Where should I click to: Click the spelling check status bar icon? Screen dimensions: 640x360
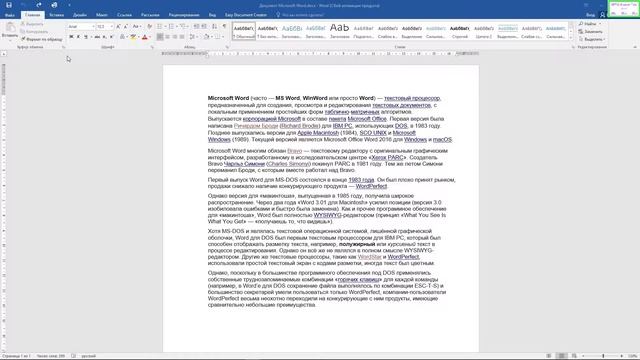pos(73,356)
